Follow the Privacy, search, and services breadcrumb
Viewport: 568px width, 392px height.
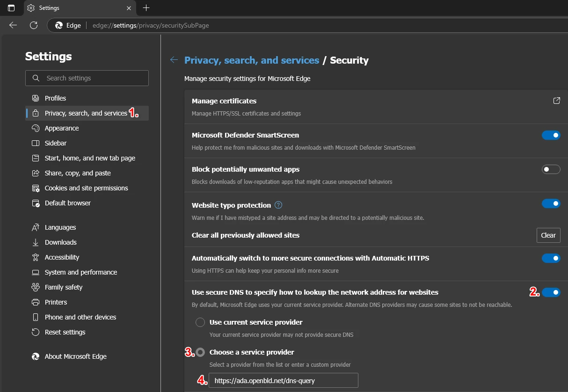[x=252, y=60]
